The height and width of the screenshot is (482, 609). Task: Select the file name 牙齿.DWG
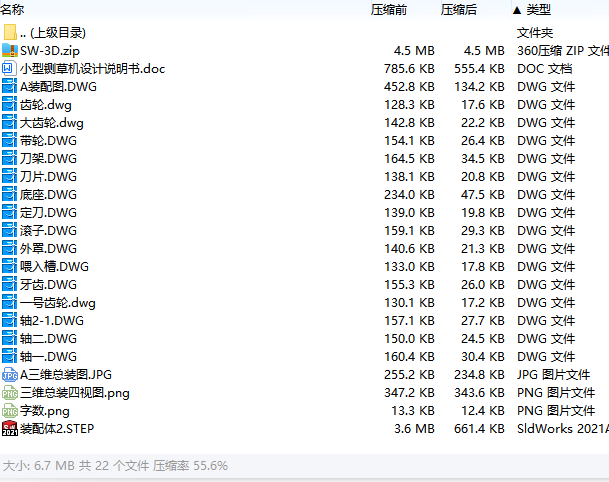tap(49, 285)
